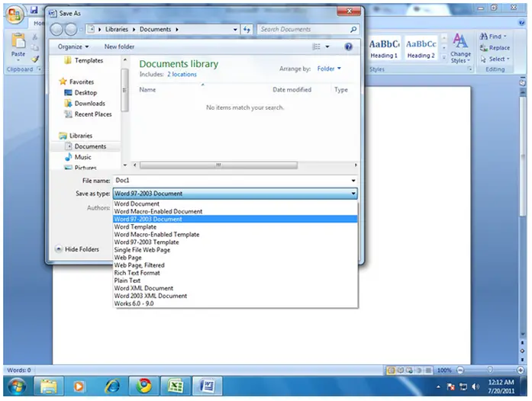Viewport: 532px width, 401px height.
Task: Select Word Document file type
Action: 235,204
